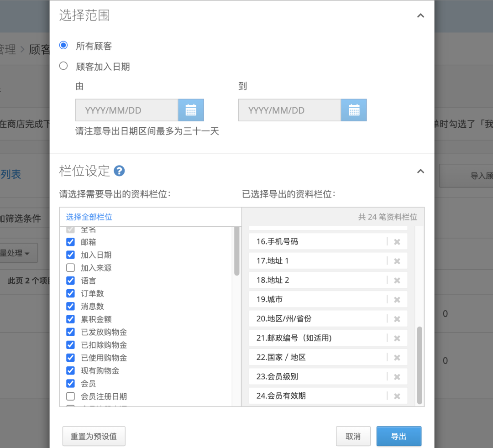Screen dimensions: 493x448
Task: Click the 导出 button to export
Action: [x=399, y=436]
